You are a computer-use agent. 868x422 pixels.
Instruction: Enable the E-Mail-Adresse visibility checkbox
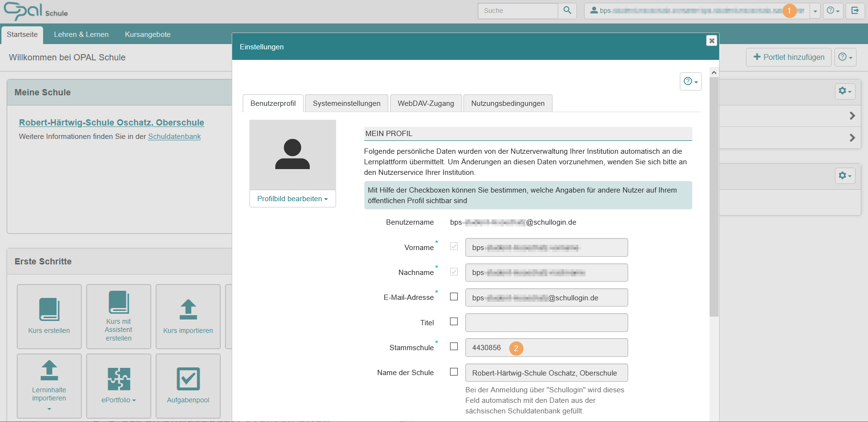pyautogui.click(x=454, y=297)
